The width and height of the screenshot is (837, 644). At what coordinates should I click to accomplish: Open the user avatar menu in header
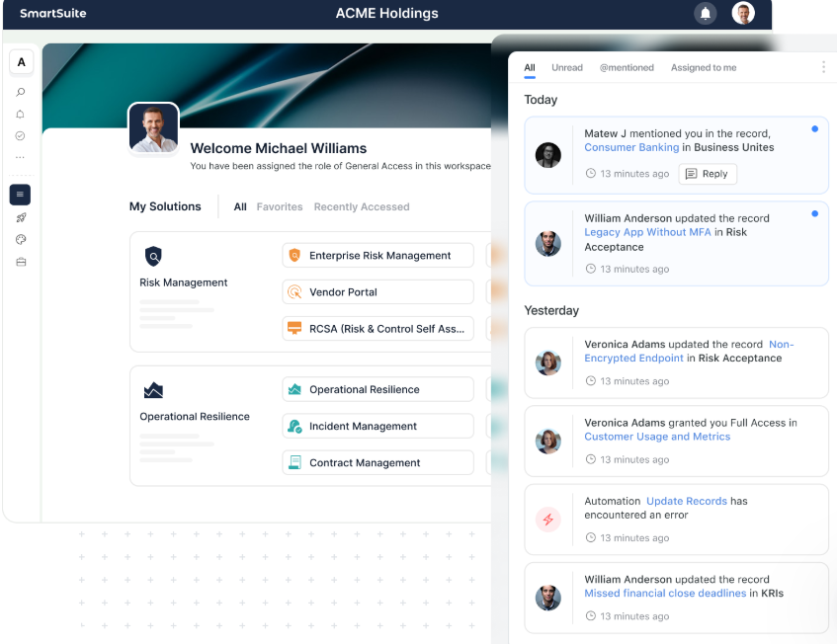[x=743, y=13]
